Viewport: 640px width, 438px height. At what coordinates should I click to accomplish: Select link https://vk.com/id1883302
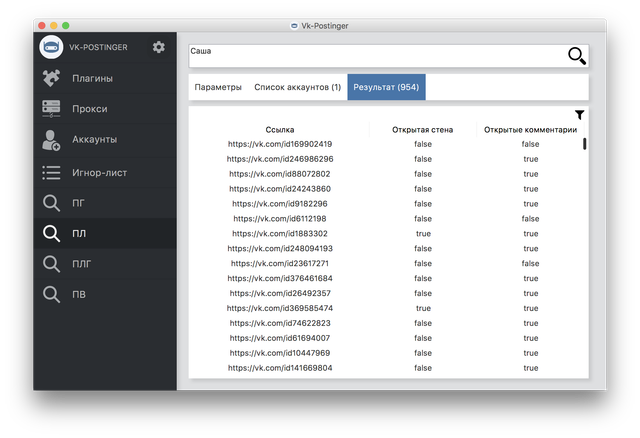(x=280, y=233)
